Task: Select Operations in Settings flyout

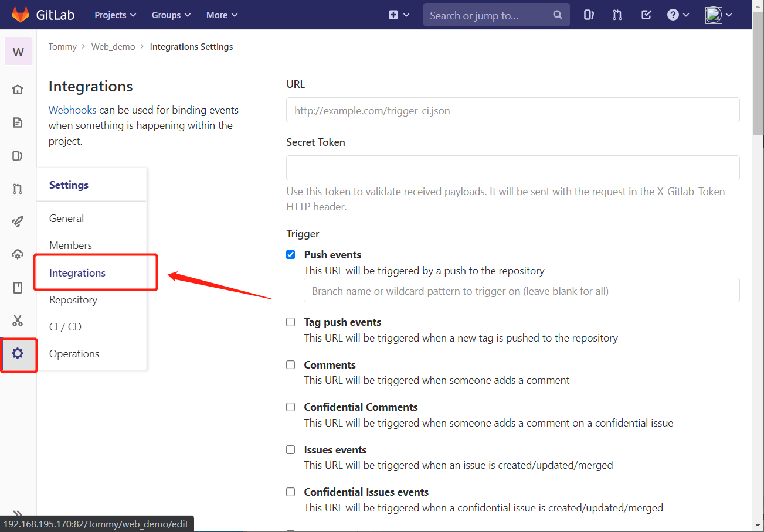Action: pyautogui.click(x=74, y=354)
